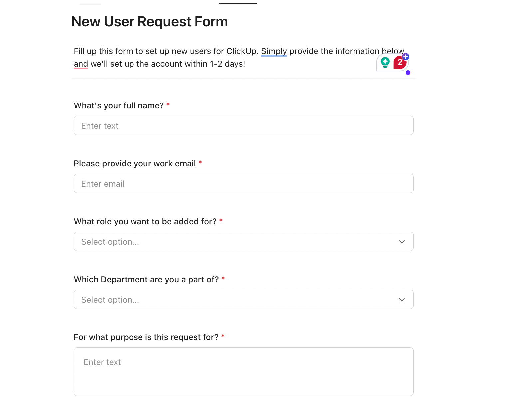532x412 pixels.
Task: Click the purpose request text area
Action: (243, 372)
